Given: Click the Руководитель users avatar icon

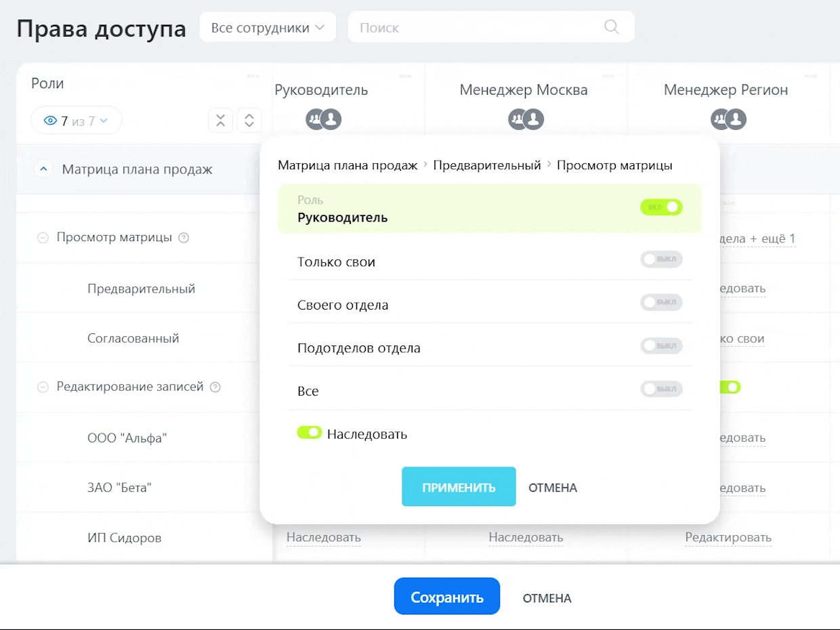Looking at the screenshot, I should [323, 119].
